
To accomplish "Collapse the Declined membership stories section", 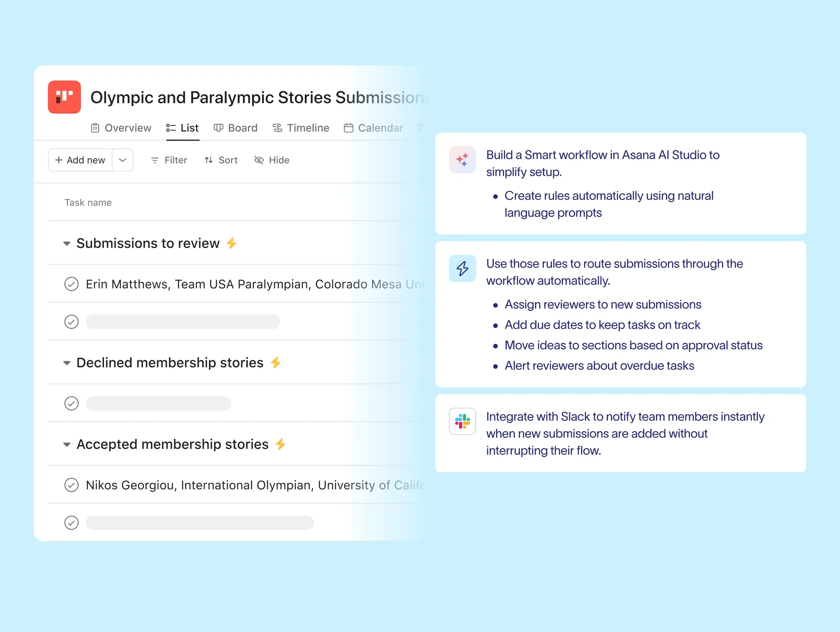I will 67,363.
